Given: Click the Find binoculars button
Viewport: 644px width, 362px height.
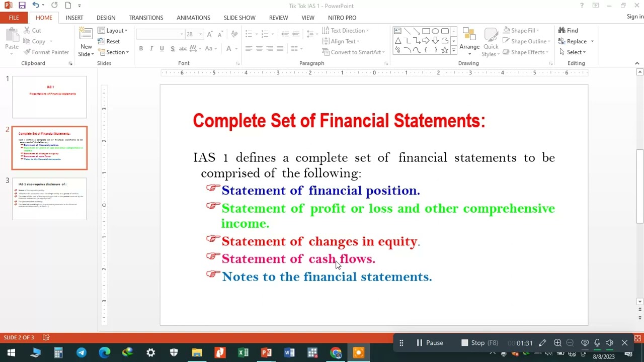Looking at the screenshot, I should (568, 31).
